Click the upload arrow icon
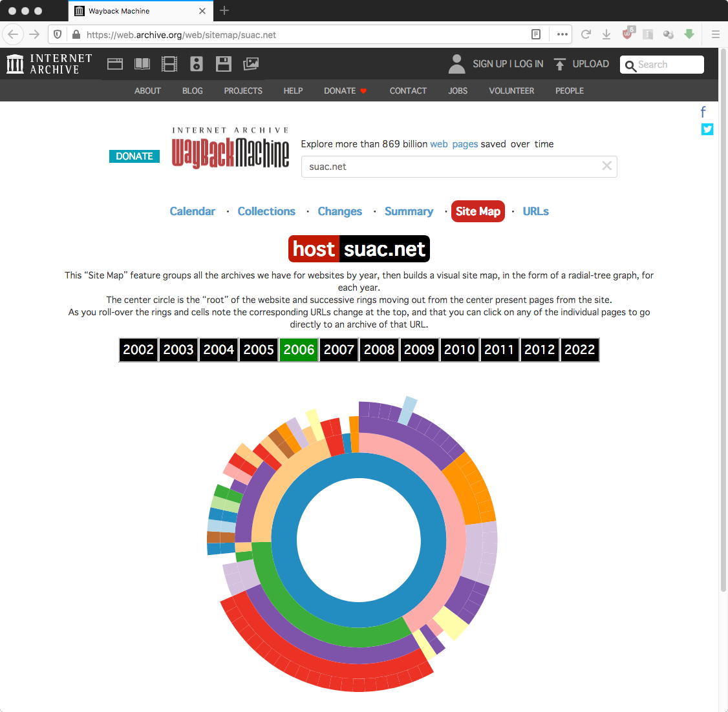The height and width of the screenshot is (712, 728). [560, 64]
